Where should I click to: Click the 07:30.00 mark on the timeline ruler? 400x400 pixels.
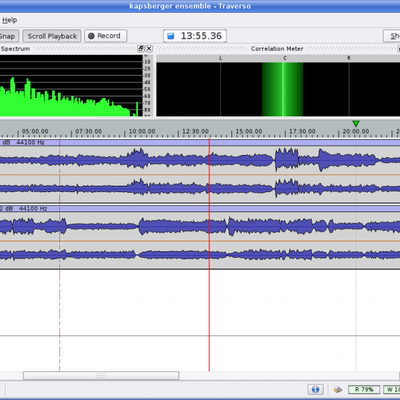point(89,131)
